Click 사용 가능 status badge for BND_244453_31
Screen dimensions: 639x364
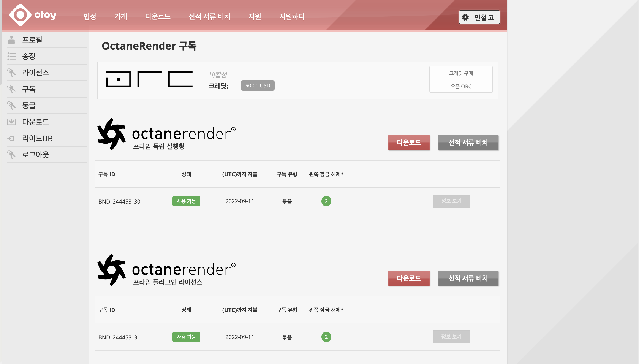coord(186,337)
